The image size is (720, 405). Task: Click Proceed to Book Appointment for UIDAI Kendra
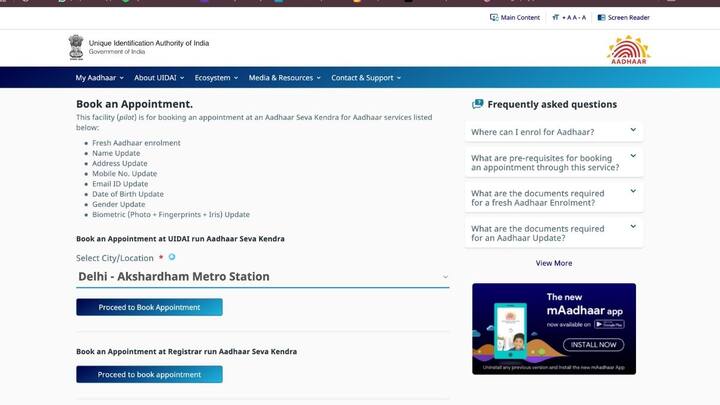tap(149, 307)
